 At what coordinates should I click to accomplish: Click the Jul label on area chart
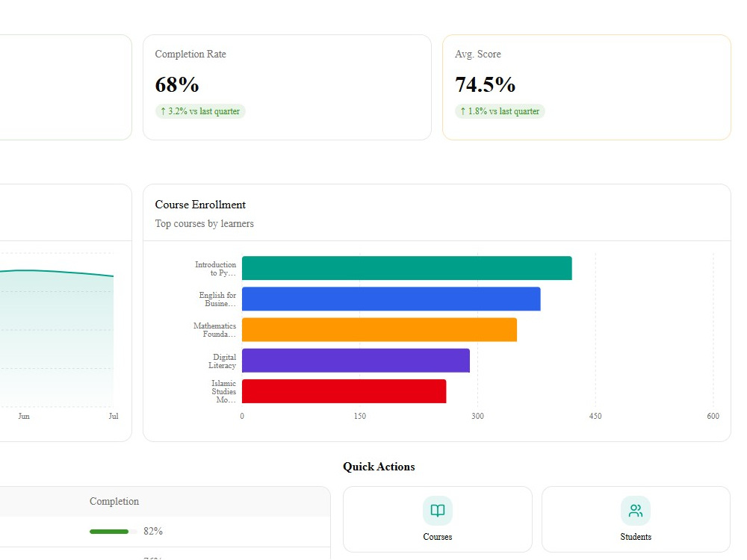point(114,416)
